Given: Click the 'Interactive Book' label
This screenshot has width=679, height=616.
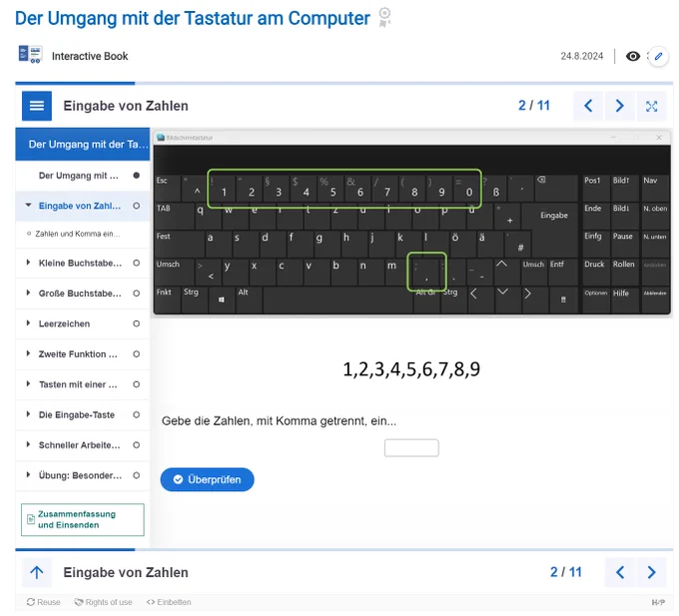Looking at the screenshot, I should tap(90, 56).
